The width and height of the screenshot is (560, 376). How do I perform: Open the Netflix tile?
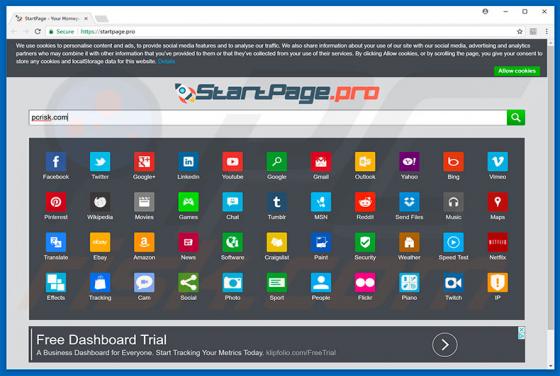tap(498, 242)
